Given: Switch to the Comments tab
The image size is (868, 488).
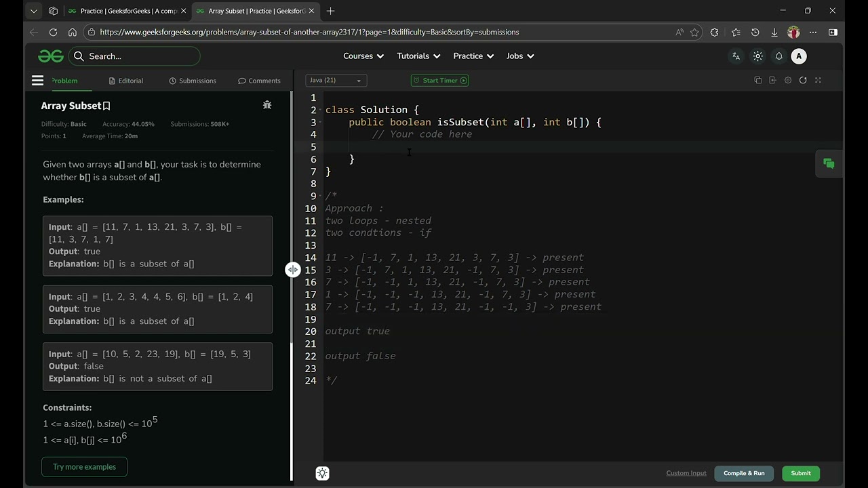Looking at the screenshot, I should point(259,81).
